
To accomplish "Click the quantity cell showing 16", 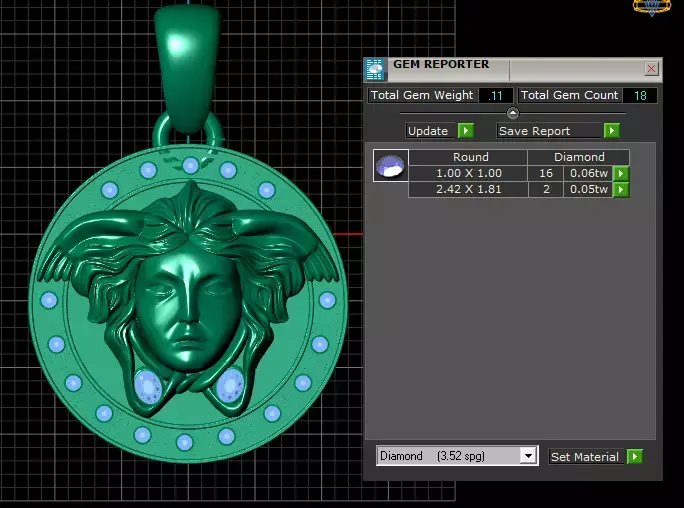I will 546,173.
